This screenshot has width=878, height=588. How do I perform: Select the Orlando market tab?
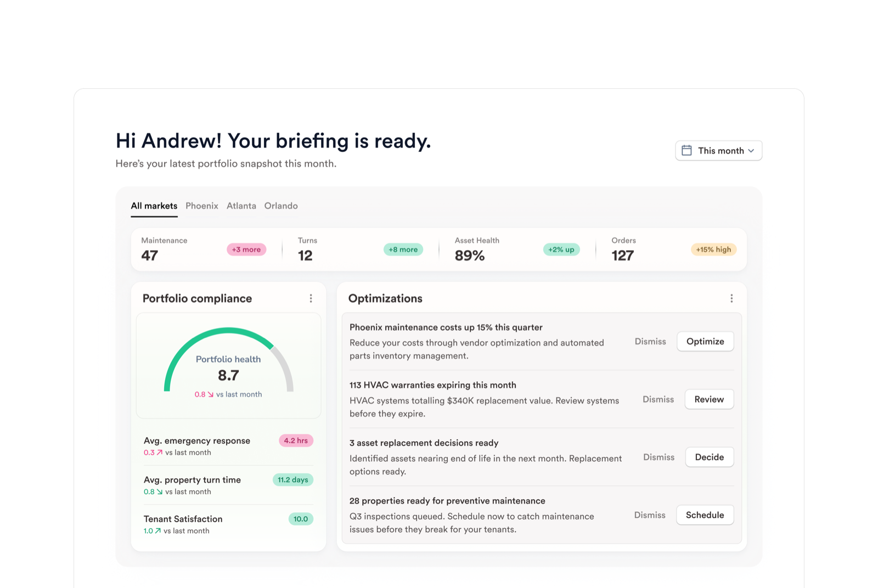(281, 206)
